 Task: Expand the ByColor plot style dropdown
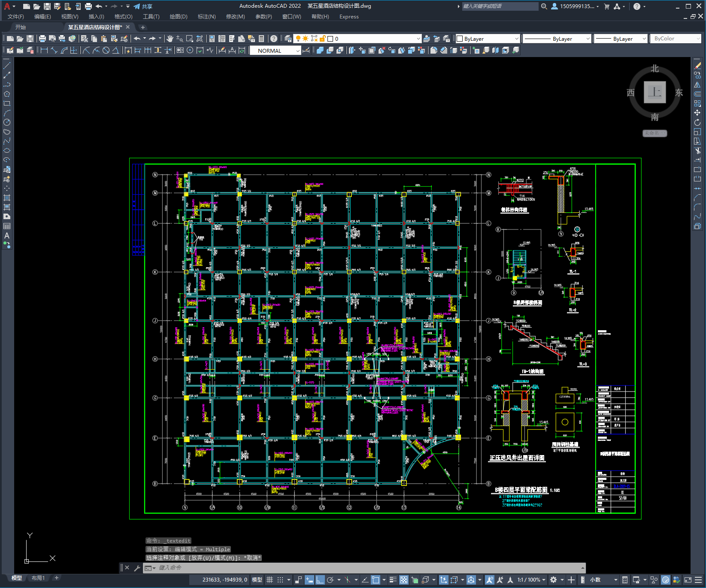[676, 39]
